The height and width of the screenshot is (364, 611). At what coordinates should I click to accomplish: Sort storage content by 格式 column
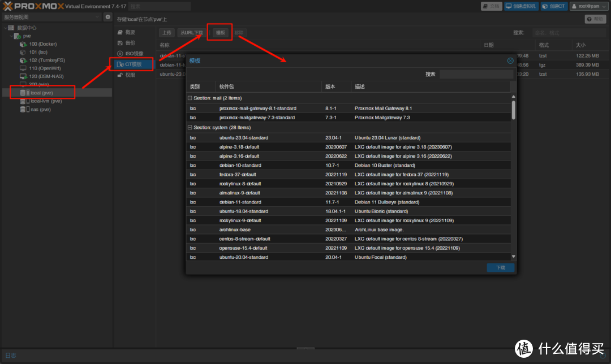[x=554, y=45]
